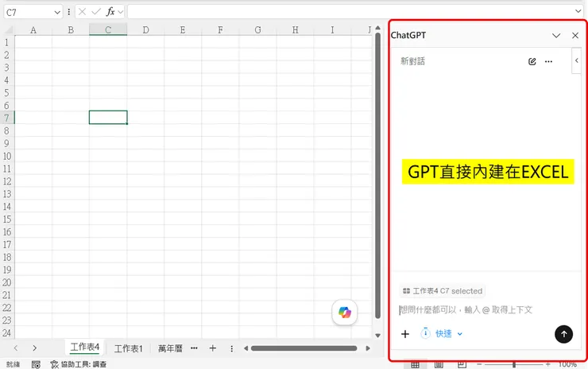Image resolution: width=588 pixels, height=369 pixels.
Task: Click the vertical scrollbar thumb
Action: [377, 176]
